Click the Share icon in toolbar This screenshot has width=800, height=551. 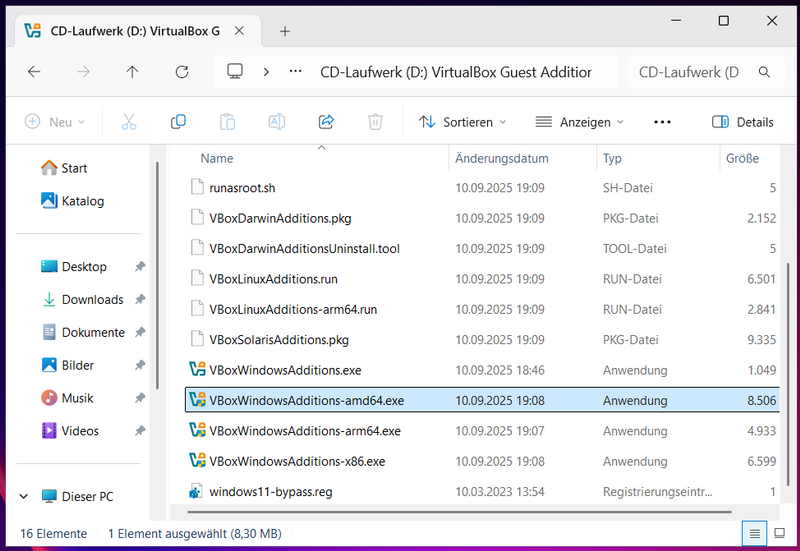point(325,122)
